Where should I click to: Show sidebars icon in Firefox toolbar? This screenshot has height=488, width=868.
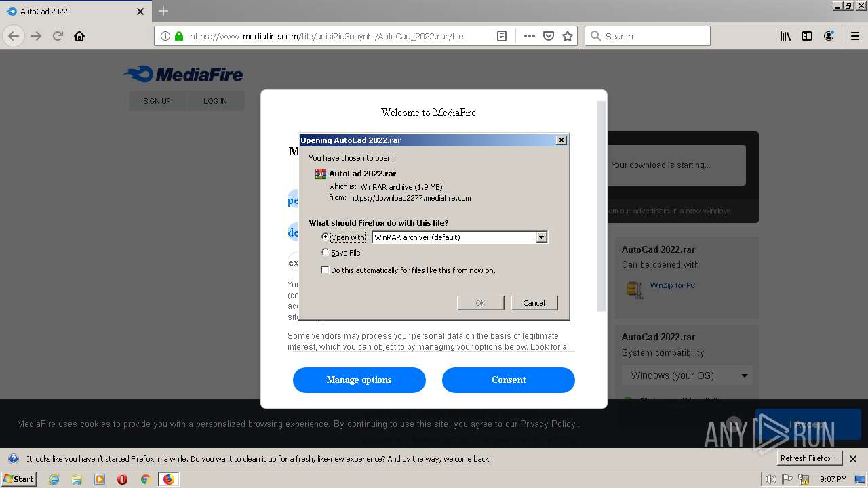807,36
